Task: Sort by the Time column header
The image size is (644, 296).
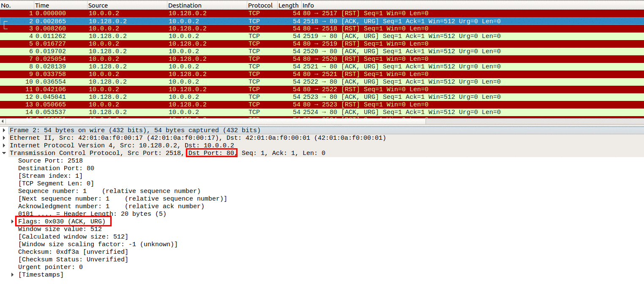Action: click(x=60, y=5)
